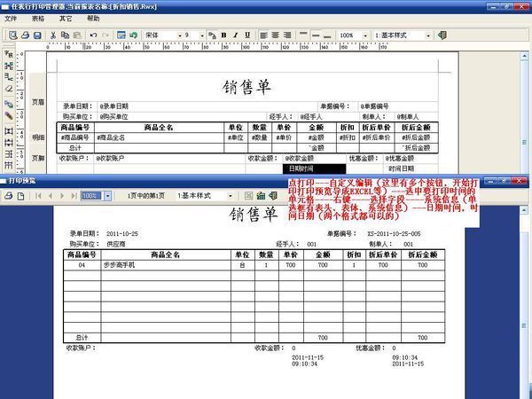
Task: Print from the preview window toolbar
Action: [9, 196]
